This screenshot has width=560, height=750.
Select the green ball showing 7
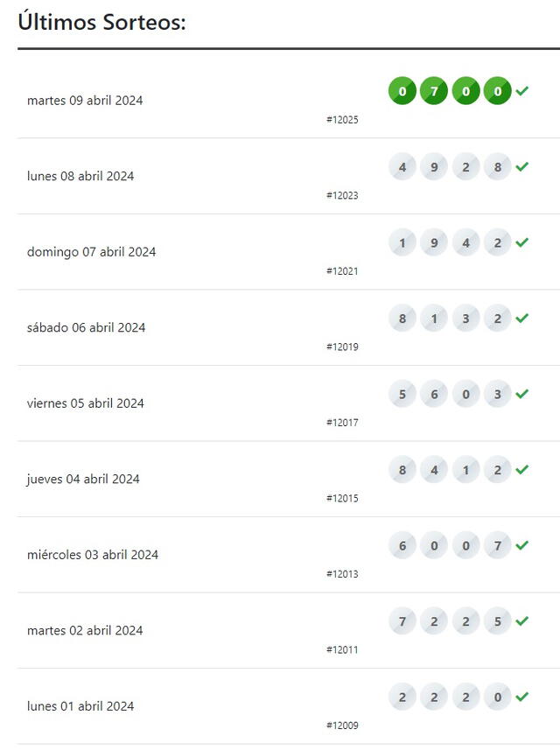point(434,91)
